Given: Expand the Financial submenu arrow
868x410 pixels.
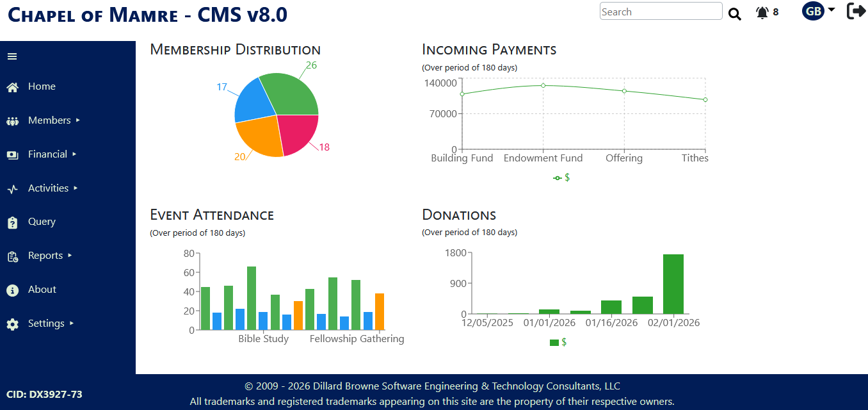Looking at the screenshot, I should click(74, 154).
